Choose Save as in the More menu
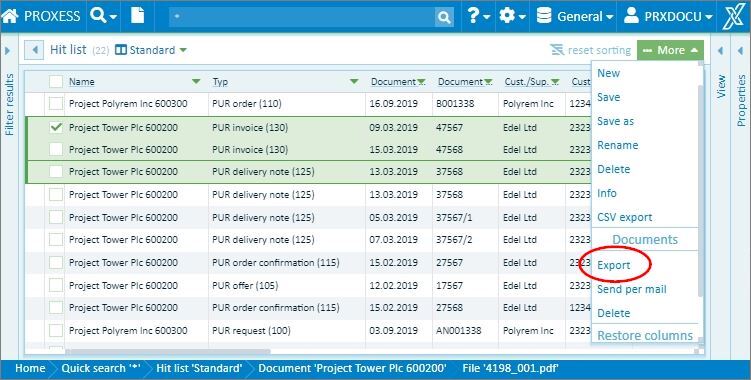 [x=615, y=121]
